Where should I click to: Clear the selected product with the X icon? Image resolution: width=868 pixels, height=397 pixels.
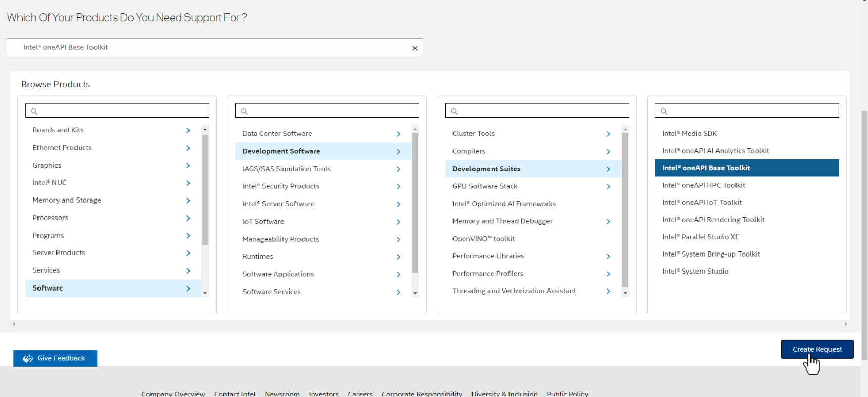click(415, 48)
